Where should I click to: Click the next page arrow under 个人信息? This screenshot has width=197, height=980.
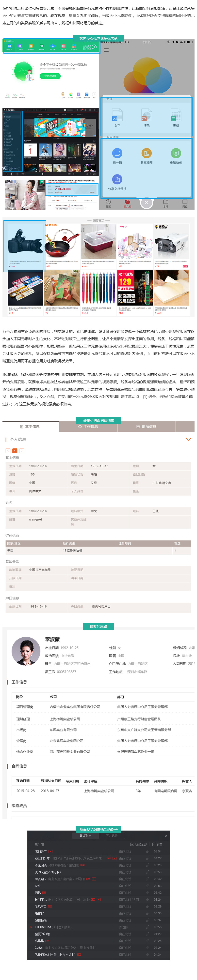(22, 451)
